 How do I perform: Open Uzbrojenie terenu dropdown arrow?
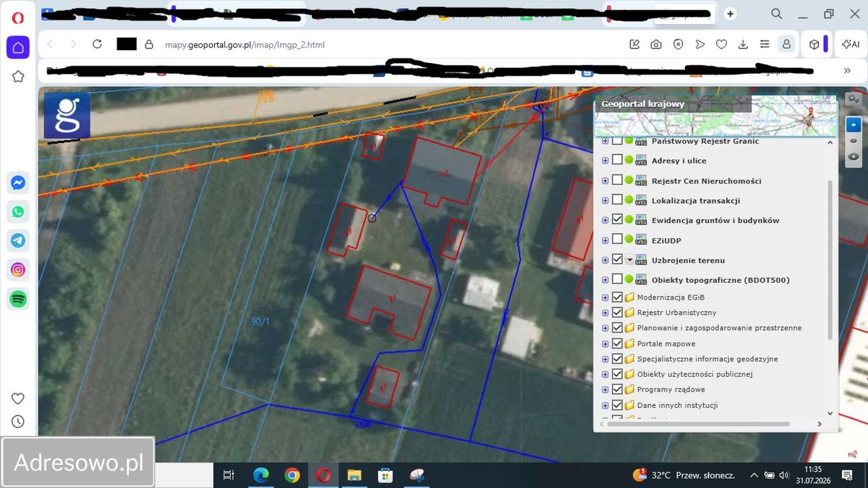pos(629,260)
